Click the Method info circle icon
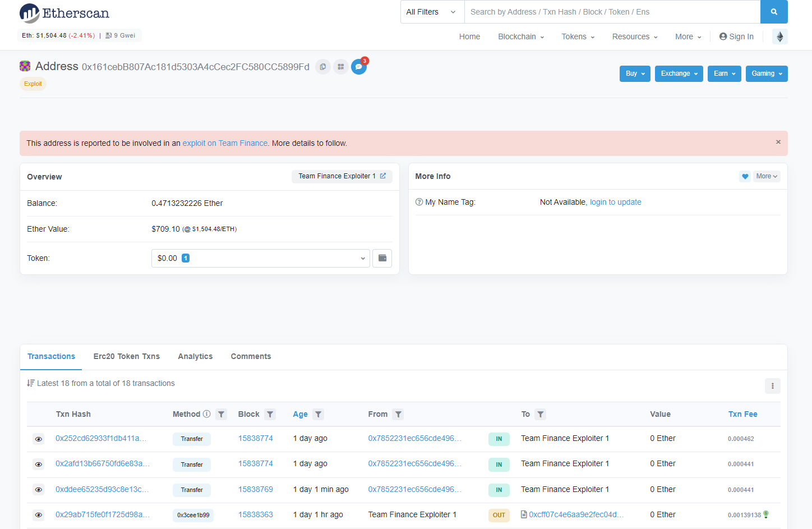The width and height of the screenshot is (812, 529). tap(207, 414)
